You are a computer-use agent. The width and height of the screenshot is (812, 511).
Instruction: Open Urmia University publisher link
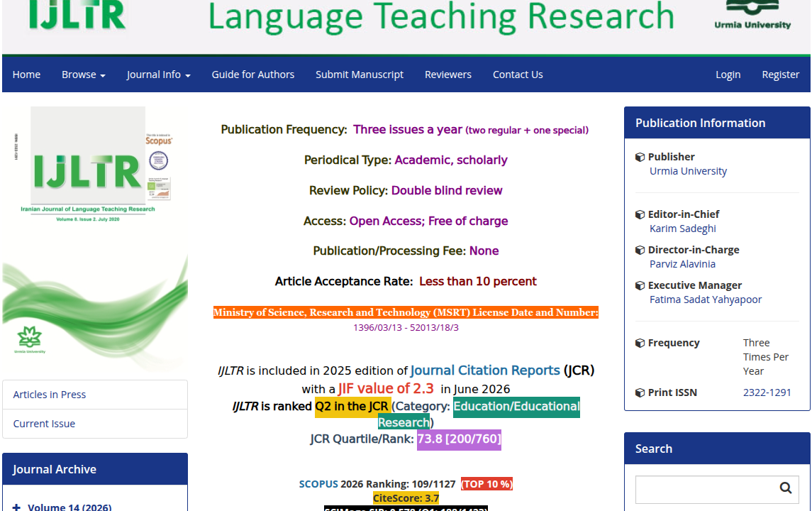click(688, 171)
